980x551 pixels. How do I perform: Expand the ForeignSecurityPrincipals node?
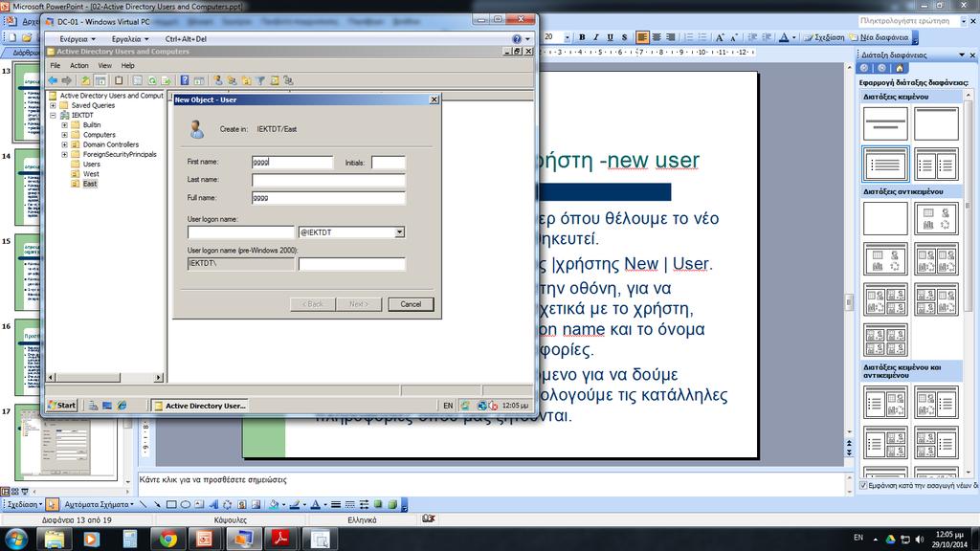click(64, 154)
